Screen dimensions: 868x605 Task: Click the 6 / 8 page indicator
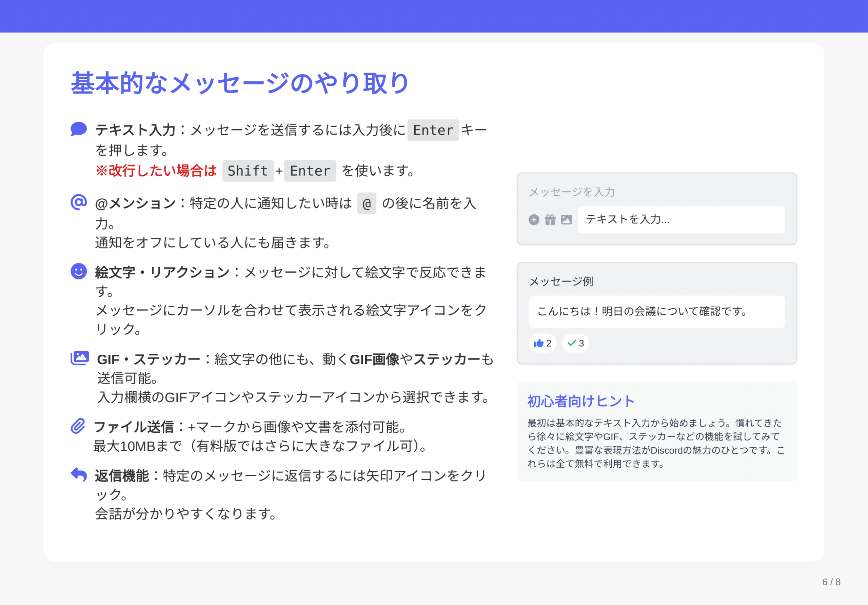coord(831,582)
